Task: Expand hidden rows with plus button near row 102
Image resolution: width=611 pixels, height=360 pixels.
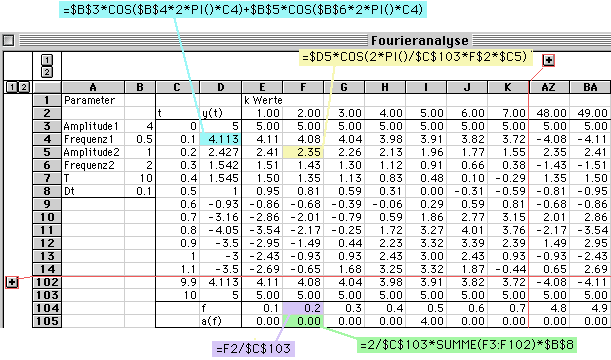Action: point(12,282)
